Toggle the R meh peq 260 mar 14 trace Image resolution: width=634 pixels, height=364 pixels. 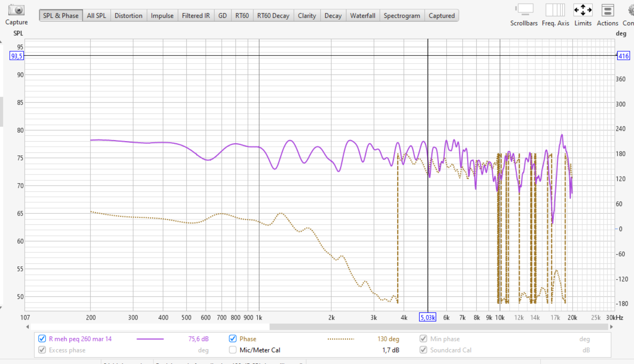pyautogui.click(x=42, y=339)
